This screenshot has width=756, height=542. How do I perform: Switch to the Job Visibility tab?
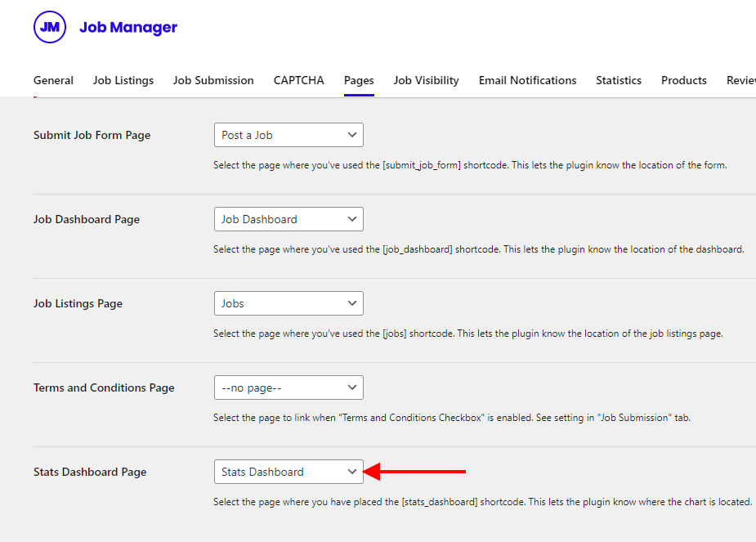pyautogui.click(x=426, y=80)
